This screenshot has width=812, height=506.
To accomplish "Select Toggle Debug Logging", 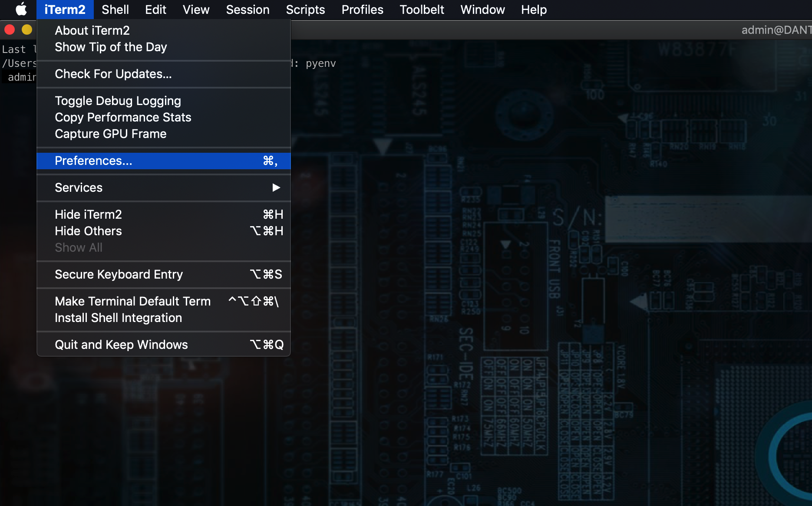I will pyautogui.click(x=164, y=101).
